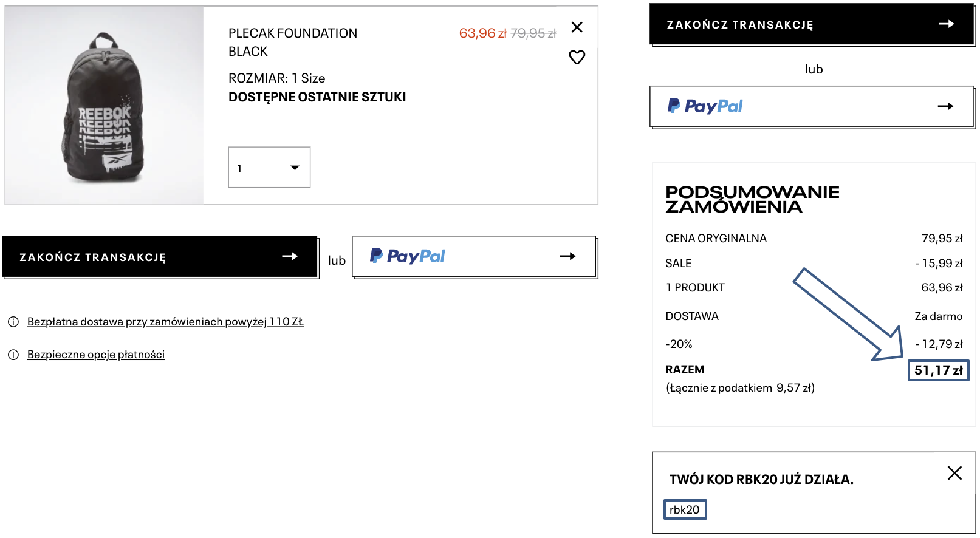Click the 51,17 zł total amount
Image resolution: width=980 pixels, height=538 pixels.
point(938,370)
